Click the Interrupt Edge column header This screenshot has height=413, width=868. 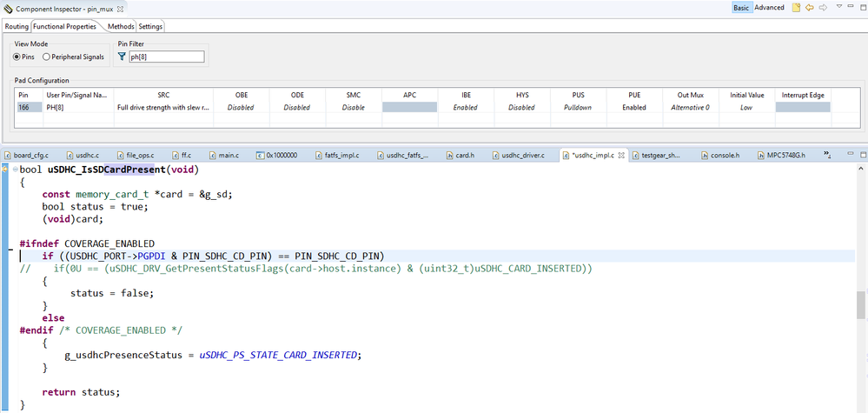pos(803,96)
